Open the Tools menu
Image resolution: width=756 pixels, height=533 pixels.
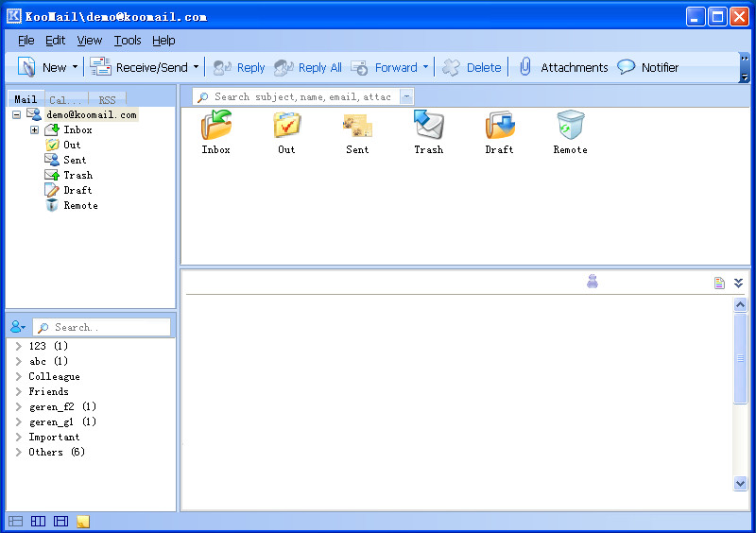click(x=128, y=41)
